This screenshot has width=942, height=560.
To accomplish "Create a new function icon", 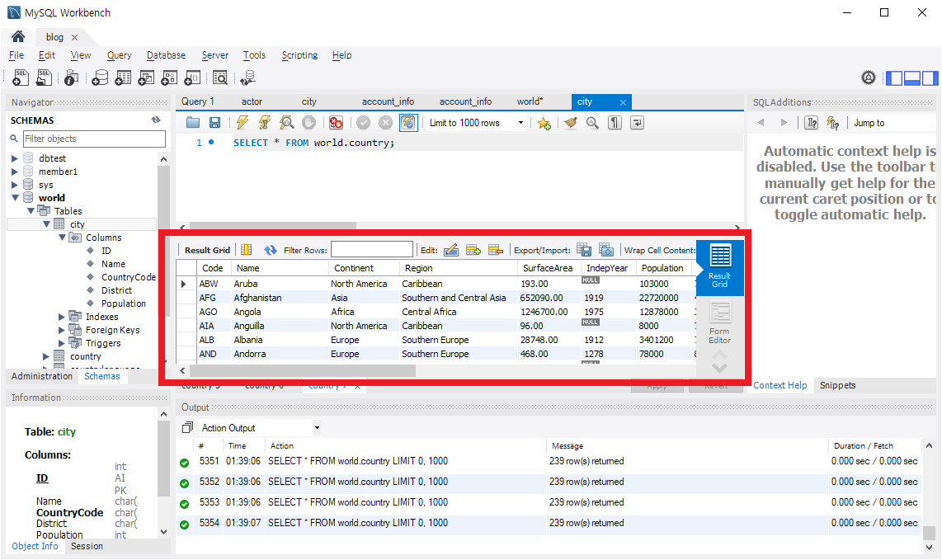I will coord(192,78).
